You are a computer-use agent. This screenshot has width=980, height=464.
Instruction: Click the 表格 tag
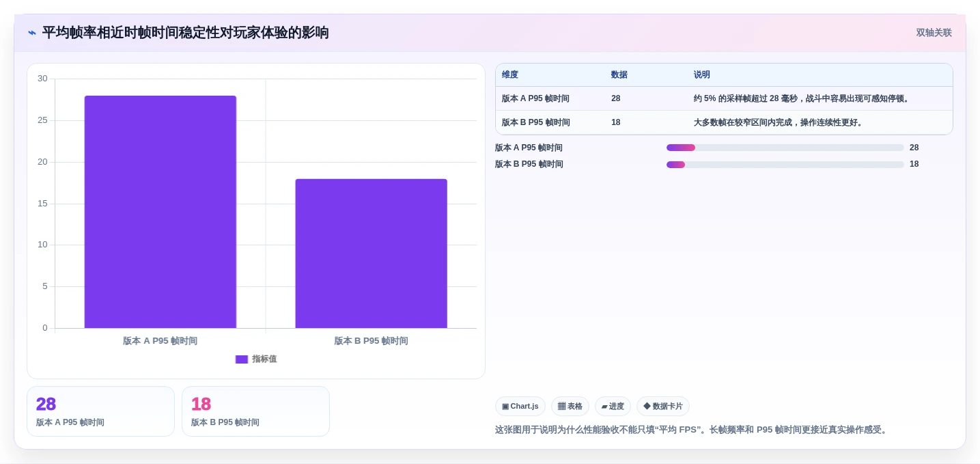point(570,407)
